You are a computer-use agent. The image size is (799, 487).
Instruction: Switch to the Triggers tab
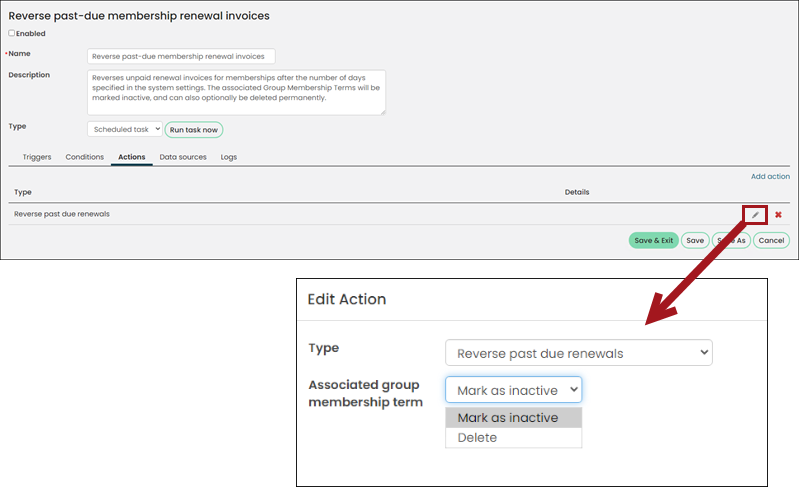(37, 157)
